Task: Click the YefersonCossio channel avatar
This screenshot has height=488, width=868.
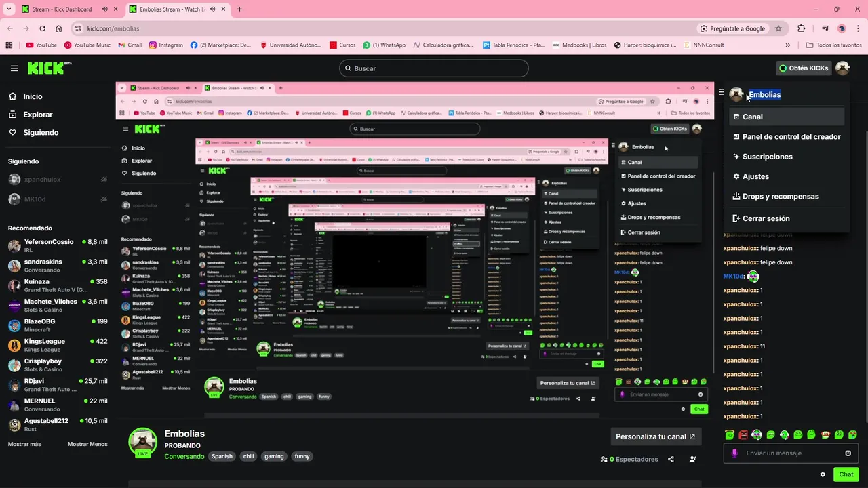Action: pyautogui.click(x=14, y=246)
